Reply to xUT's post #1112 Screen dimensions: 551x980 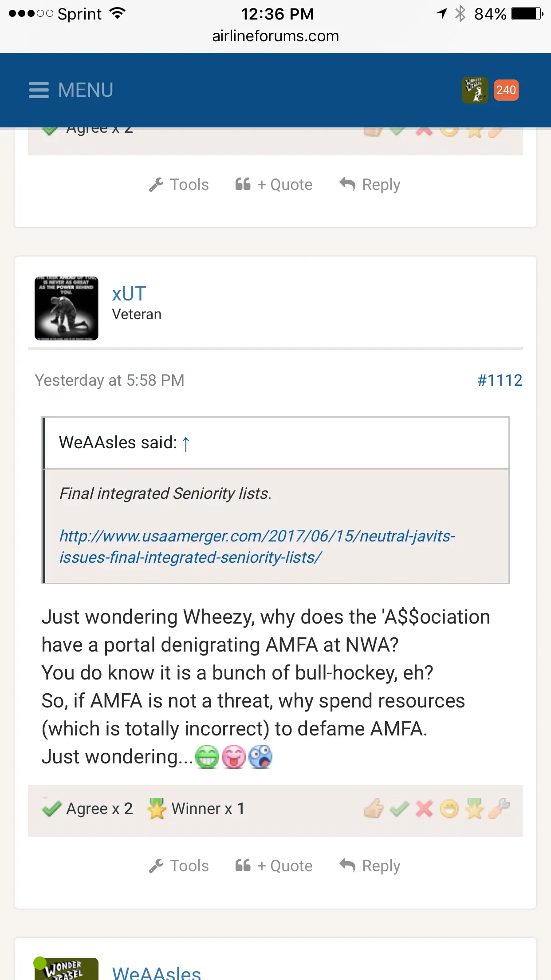370,866
